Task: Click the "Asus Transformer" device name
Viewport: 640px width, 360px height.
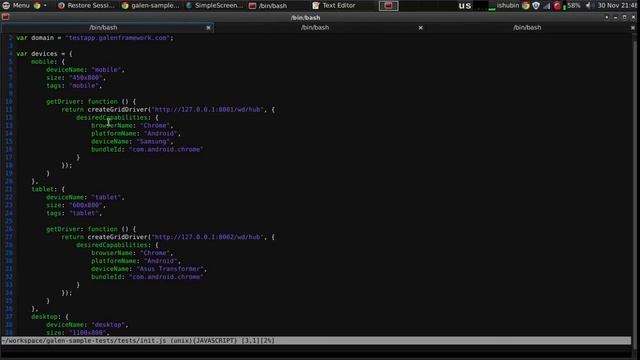Action: pyautogui.click(x=170, y=269)
